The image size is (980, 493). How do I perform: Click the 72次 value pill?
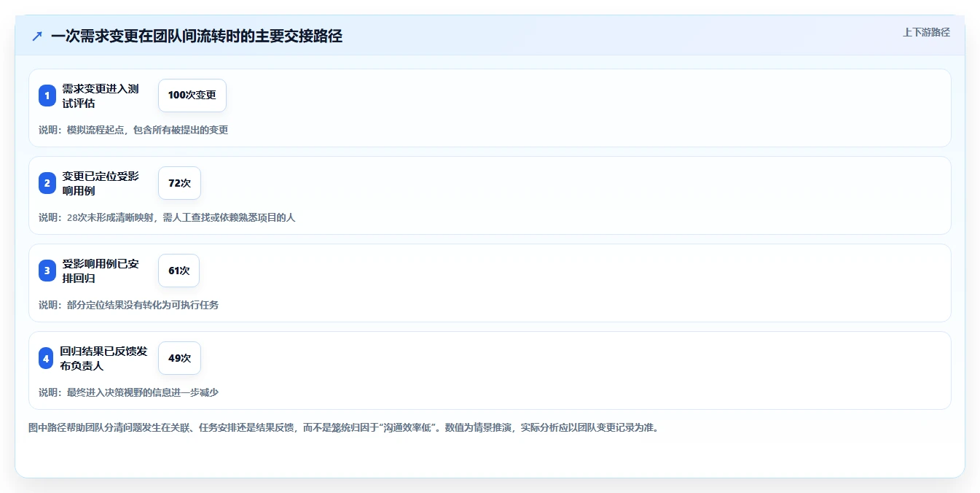[x=179, y=183]
